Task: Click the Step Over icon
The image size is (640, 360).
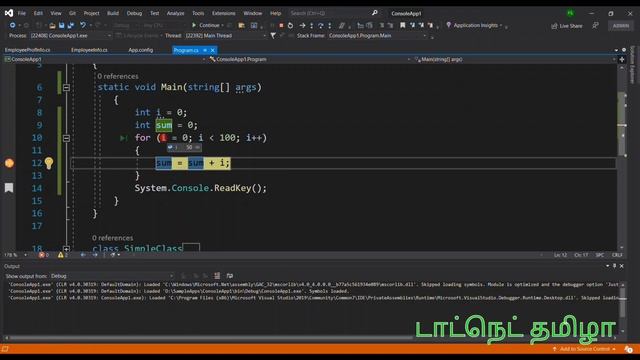Action: click(x=321, y=25)
